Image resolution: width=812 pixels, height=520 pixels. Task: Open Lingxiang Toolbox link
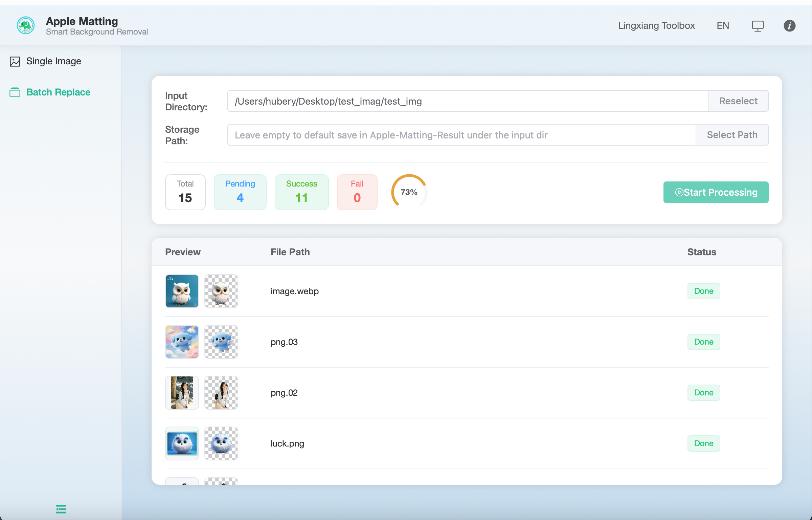(x=656, y=26)
